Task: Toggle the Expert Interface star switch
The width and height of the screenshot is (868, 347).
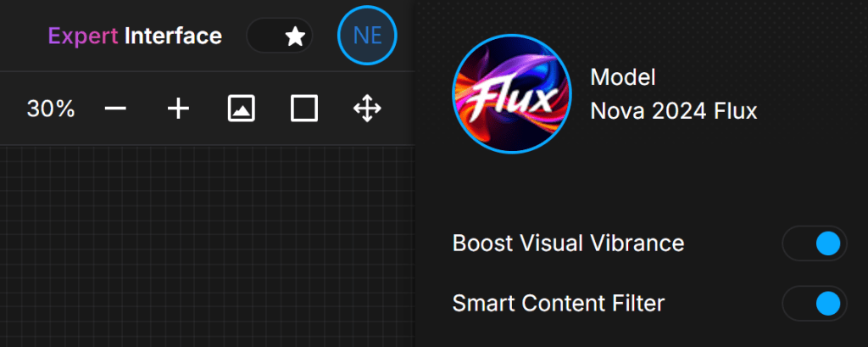Action: point(280,36)
